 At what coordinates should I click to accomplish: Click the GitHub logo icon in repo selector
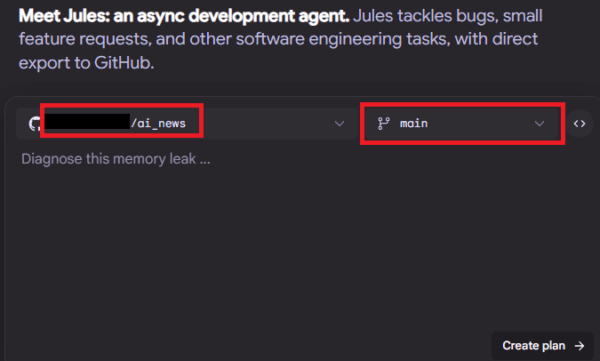click(x=35, y=124)
